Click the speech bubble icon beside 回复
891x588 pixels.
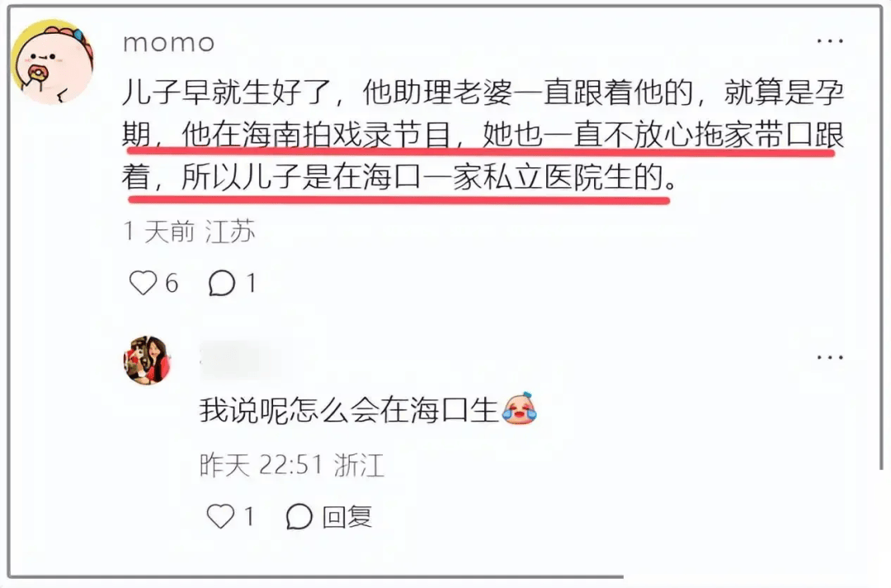pyautogui.click(x=299, y=516)
